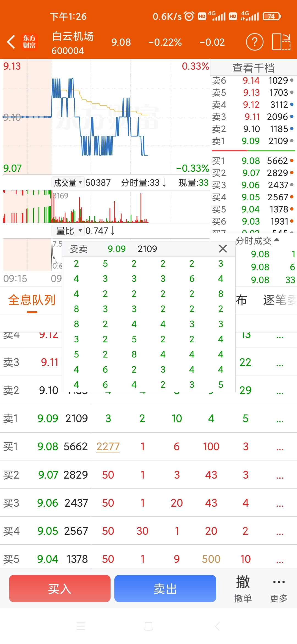Tap the 量比 indicator mini chart

32,255
